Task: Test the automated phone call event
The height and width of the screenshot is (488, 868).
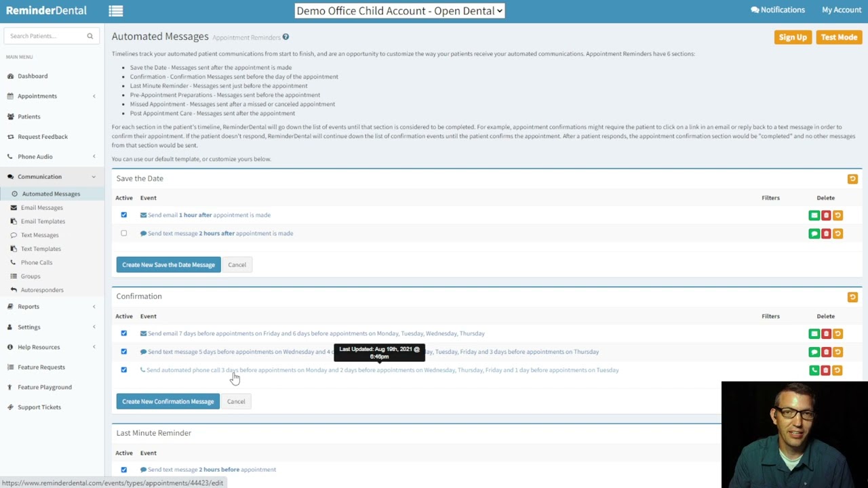Action: (814, 371)
